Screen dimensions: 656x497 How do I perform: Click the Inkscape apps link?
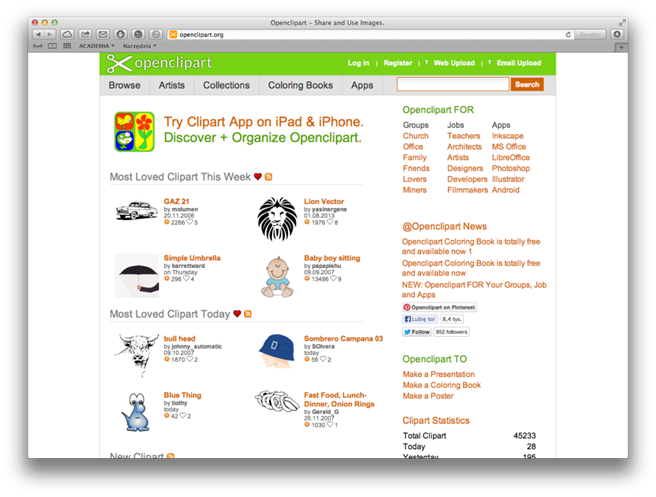point(507,136)
